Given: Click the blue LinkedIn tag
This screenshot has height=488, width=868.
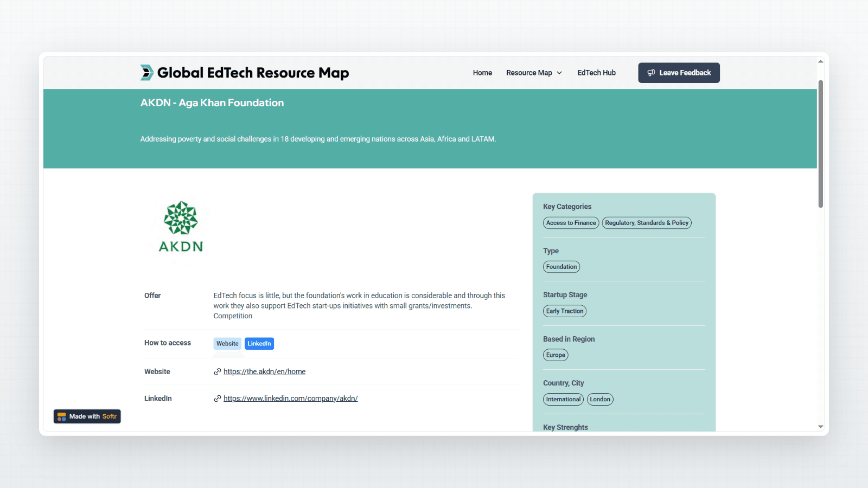Looking at the screenshot, I should pos(259,344).
